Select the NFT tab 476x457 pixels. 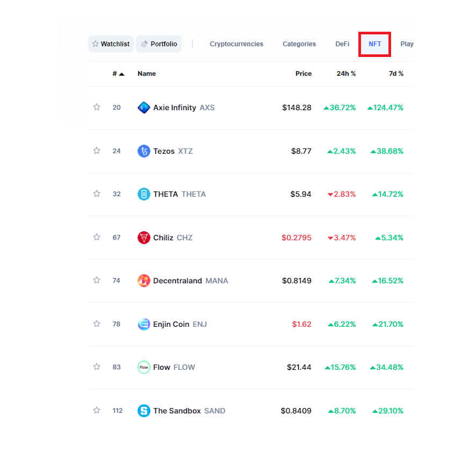click(374, 44)
